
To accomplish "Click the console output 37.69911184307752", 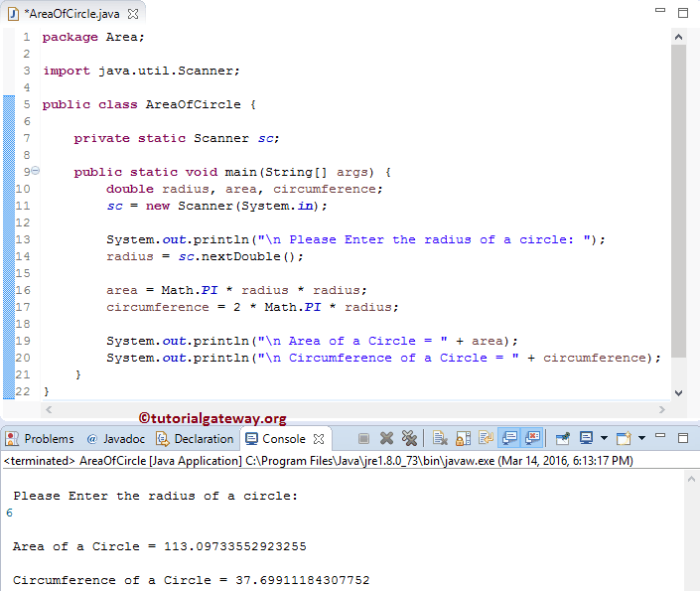I will [303, 580].
